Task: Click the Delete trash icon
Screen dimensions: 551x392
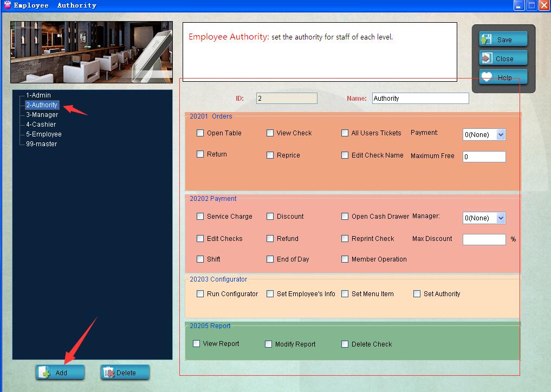Action: point(109,373)
